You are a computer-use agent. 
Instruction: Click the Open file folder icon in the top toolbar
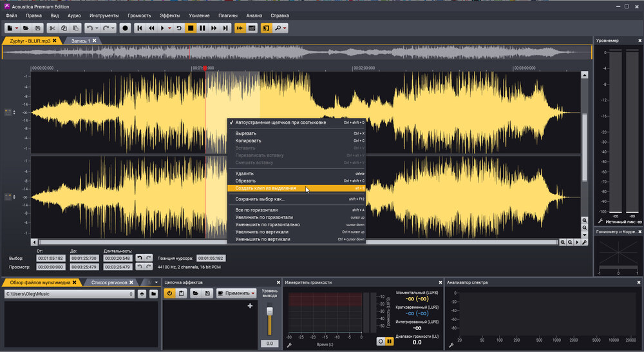(26, 28)
